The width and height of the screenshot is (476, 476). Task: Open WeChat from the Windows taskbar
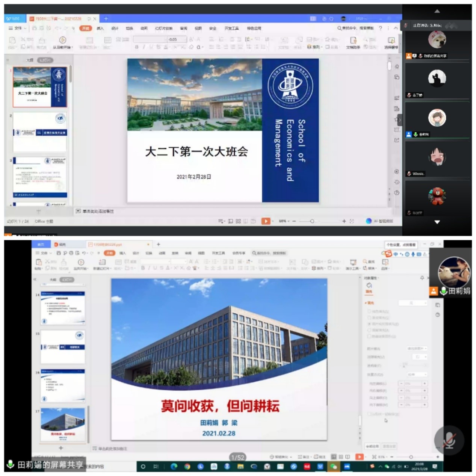tap(334, 467)
